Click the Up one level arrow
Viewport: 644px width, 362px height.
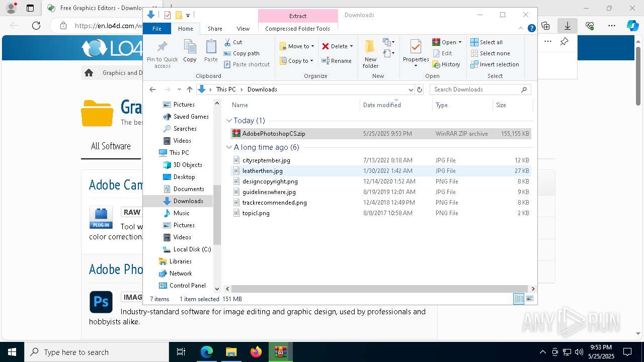pyautogui.click(x=190, y=89)
